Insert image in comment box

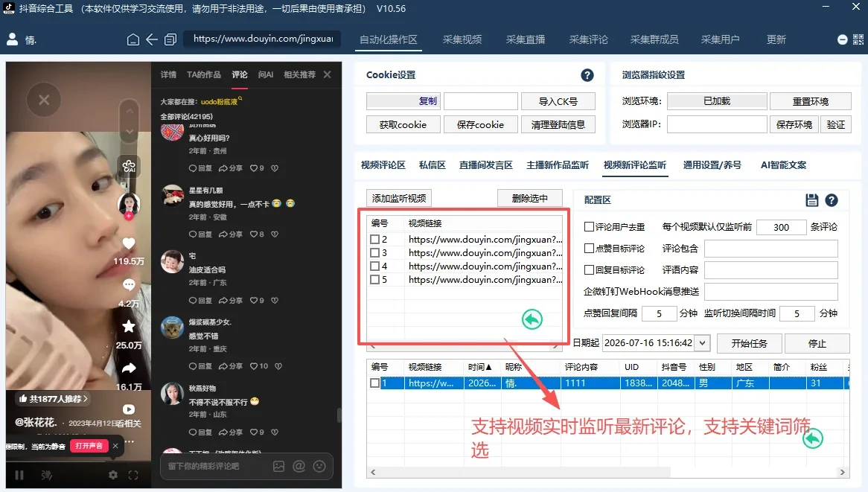(279, 466)
